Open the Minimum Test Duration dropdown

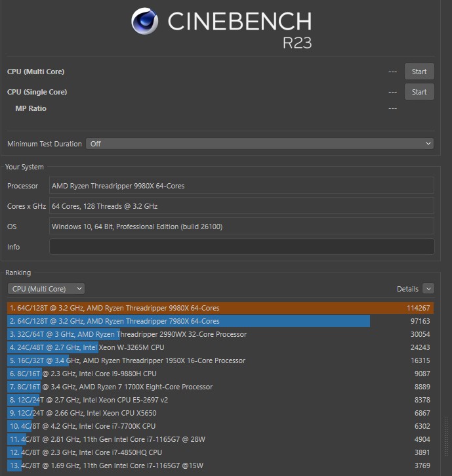click(x=260, y=144)
